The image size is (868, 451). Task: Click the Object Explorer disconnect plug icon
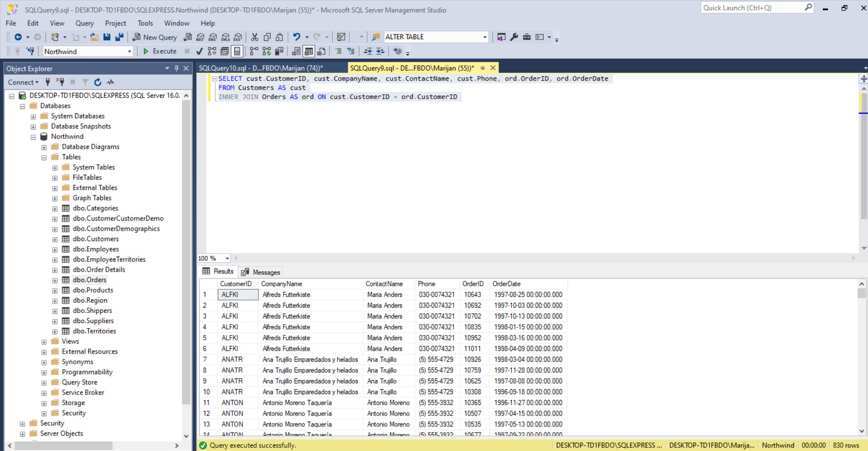click(60, 82)
